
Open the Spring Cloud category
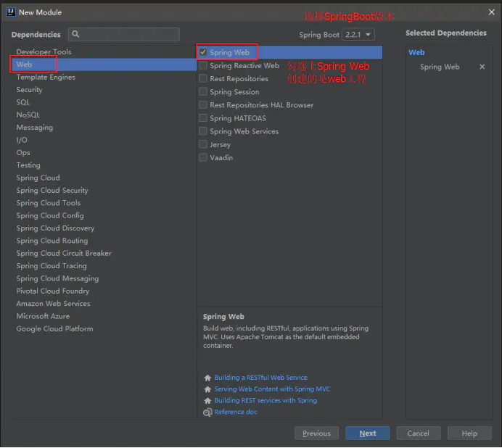pyautogui.click(x=38, y=178)
